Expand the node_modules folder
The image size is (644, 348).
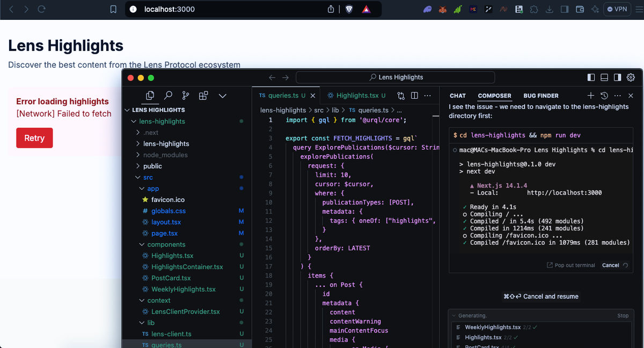coord(186,155)
